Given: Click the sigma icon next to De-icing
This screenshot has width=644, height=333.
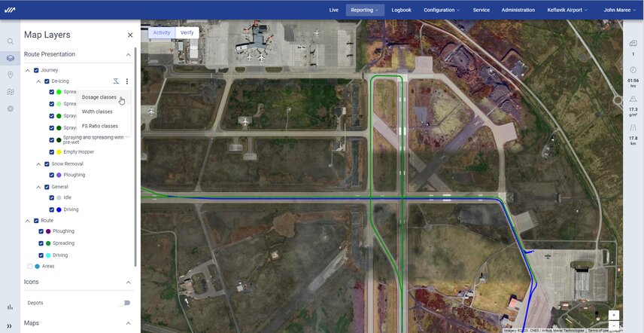Looking at the screenshot, I should (x=115, y=81).
